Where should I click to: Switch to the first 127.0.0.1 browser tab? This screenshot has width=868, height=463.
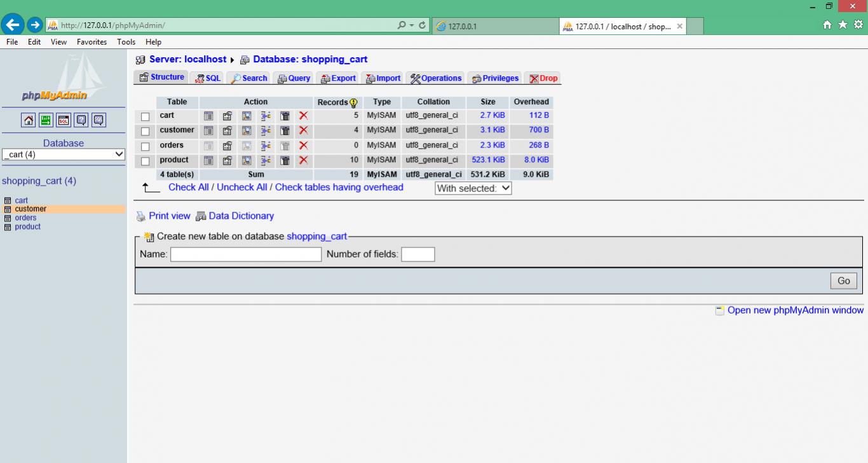click(x=496, y=26)
